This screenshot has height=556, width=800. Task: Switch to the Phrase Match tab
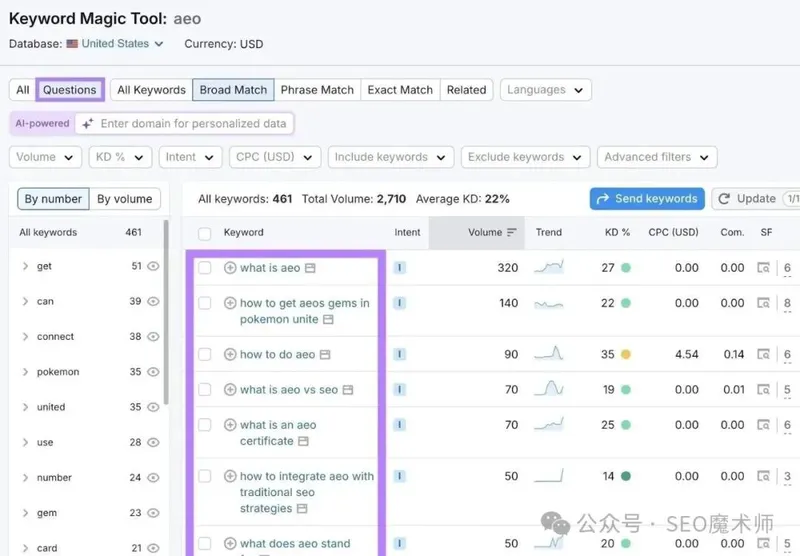[317, 90]
